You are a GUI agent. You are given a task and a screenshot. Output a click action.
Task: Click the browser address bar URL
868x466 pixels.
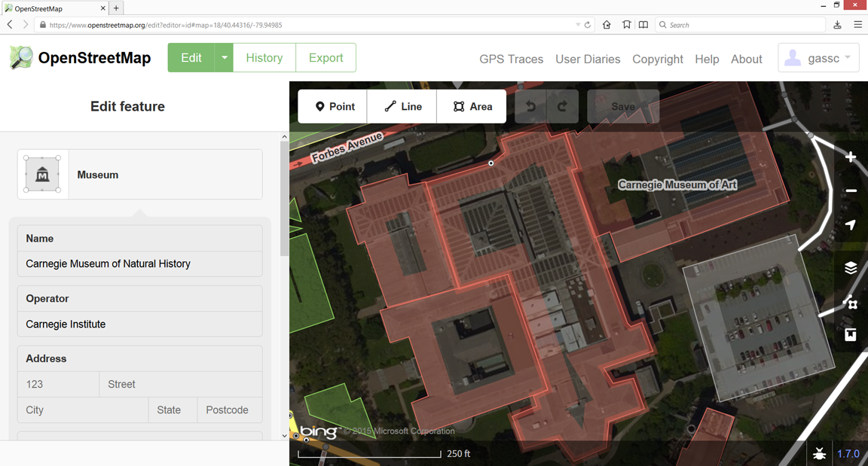pyautogui.click(x=166, y=25)
